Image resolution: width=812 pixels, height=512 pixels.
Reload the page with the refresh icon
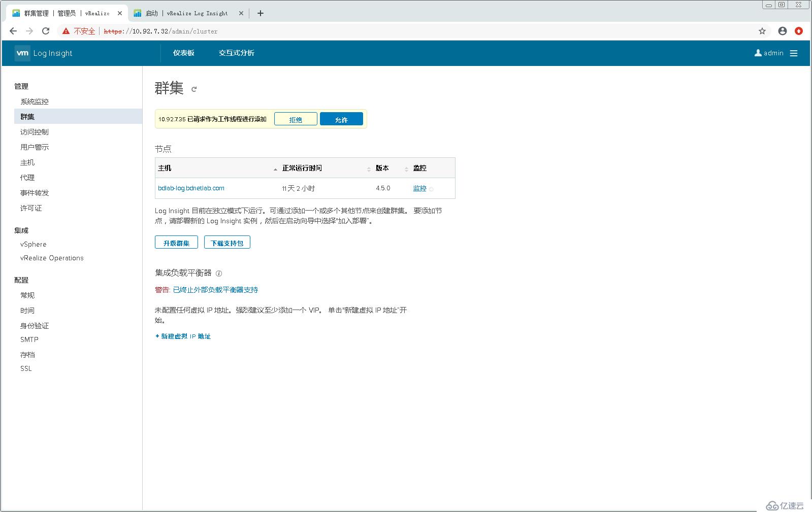(x=46, y=31)
